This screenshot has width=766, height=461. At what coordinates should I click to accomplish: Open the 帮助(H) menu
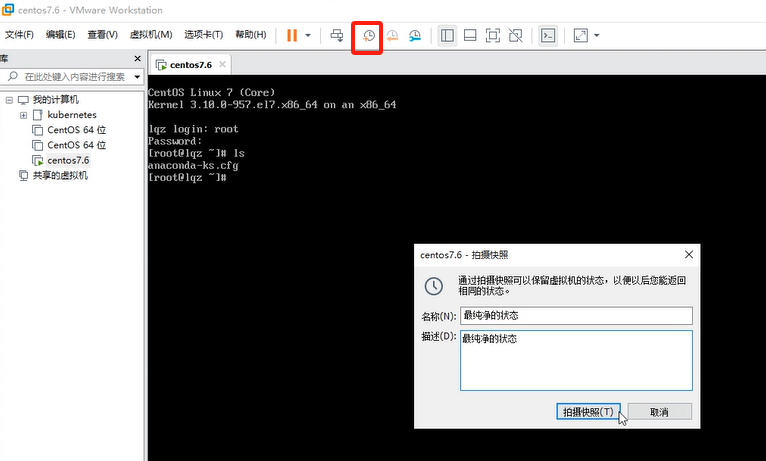(x=251, y=35)
